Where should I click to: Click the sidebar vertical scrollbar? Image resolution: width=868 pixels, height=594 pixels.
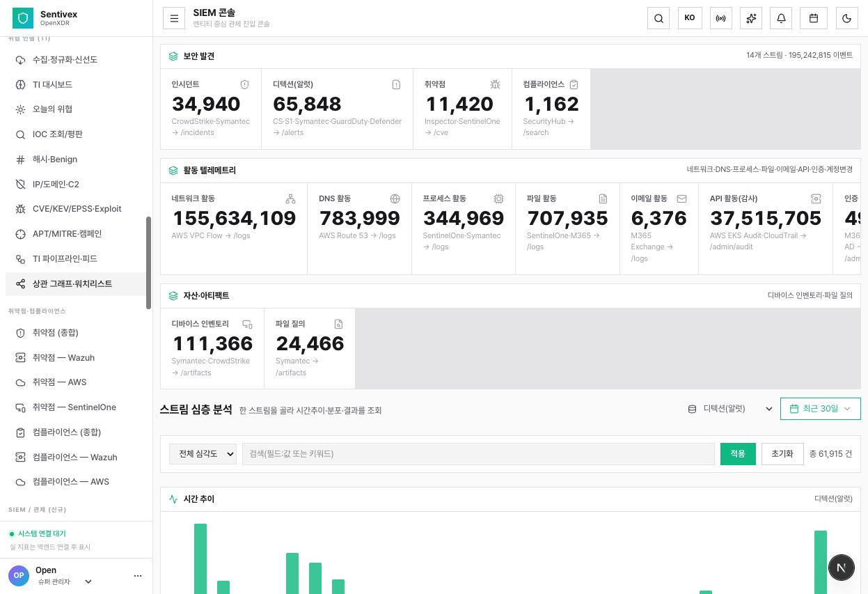(x=148, y=263)
